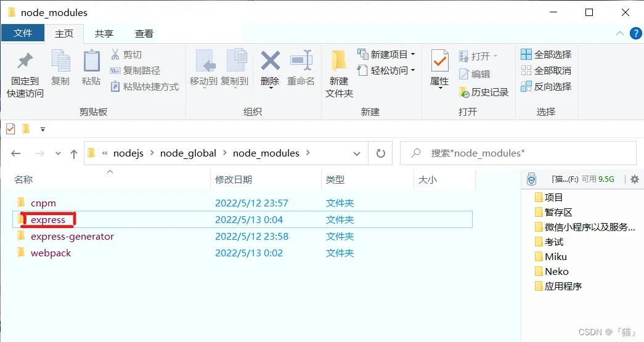Create a new folder with ribbon icon

pyautogui.click(x=339, y=62)
